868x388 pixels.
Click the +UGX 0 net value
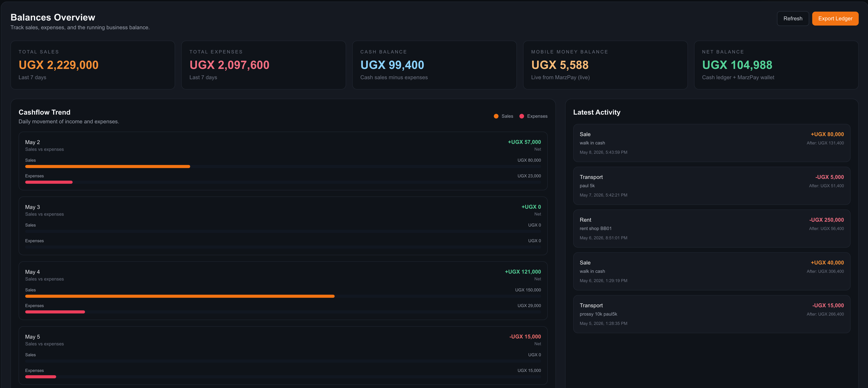pos(531,207)
